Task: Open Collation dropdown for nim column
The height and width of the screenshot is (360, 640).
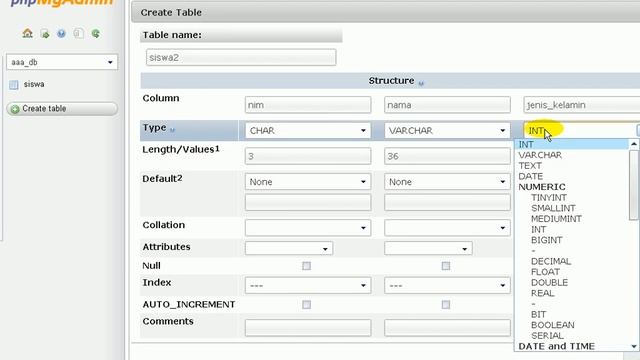Action: click(308, 228)
